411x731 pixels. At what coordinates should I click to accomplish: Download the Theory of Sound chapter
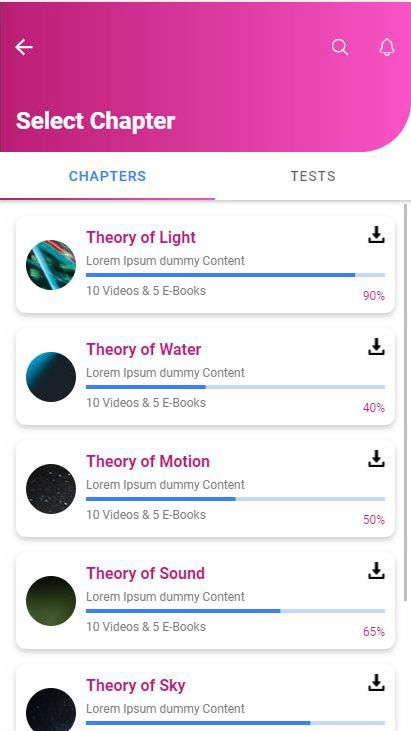pyautogui.click(x=376, y=571)
